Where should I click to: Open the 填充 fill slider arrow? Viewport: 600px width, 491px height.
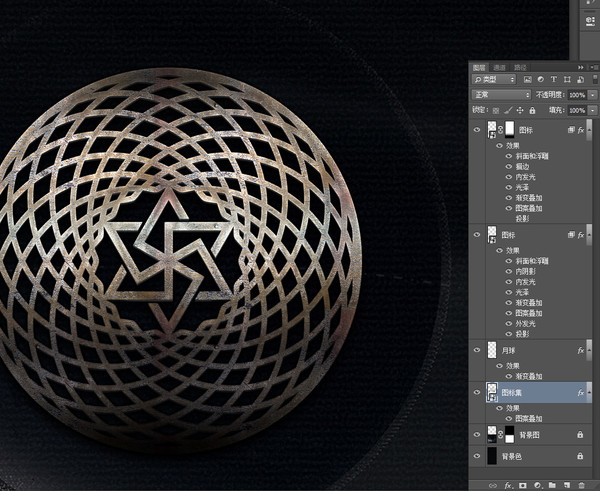click(x=593, y=110)
